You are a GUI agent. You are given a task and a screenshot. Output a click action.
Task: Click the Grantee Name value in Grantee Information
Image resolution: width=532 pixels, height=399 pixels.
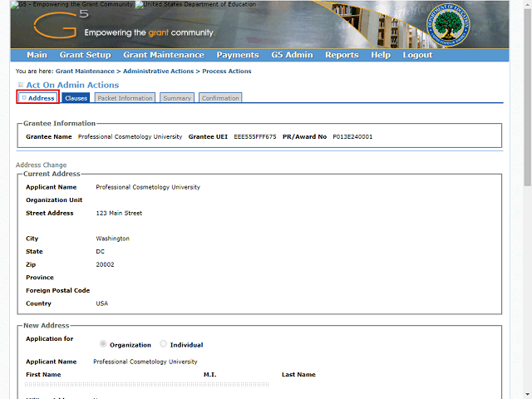click(130, 136)
